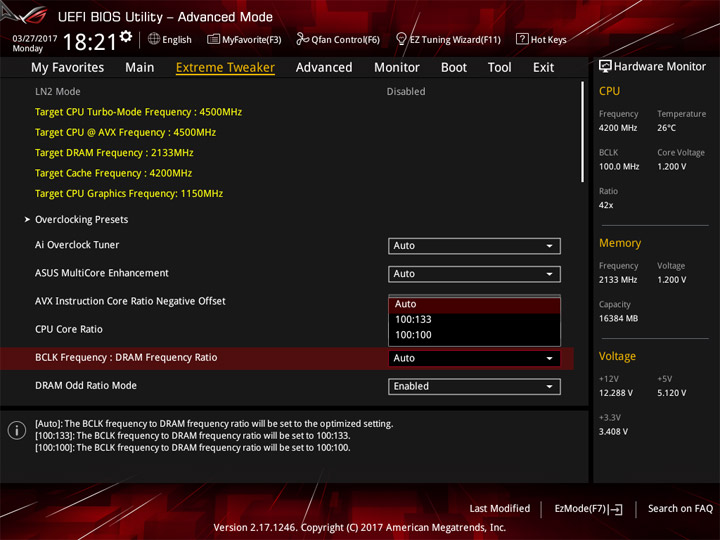720x540 pixels.
Task: Click the DRAM Odd Ratio Mode arrow
Action: point(549,387)
